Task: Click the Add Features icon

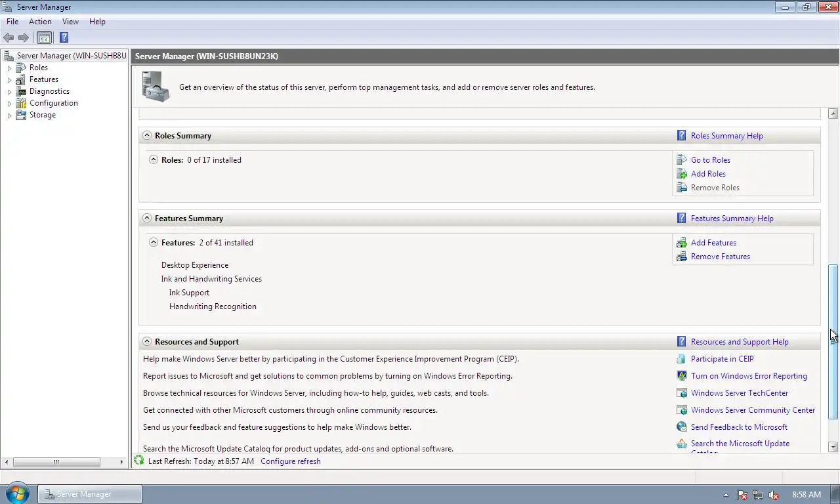Action: pos(682,243)
